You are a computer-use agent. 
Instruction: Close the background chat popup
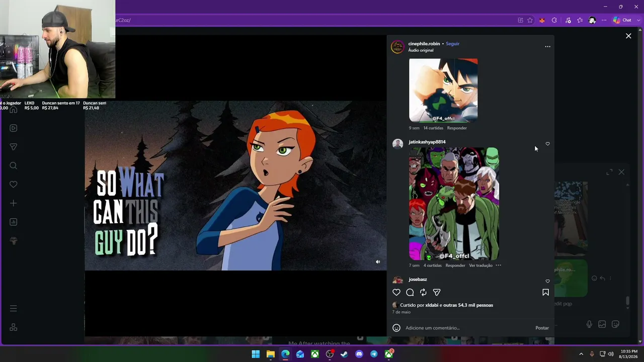coord(621,172)
